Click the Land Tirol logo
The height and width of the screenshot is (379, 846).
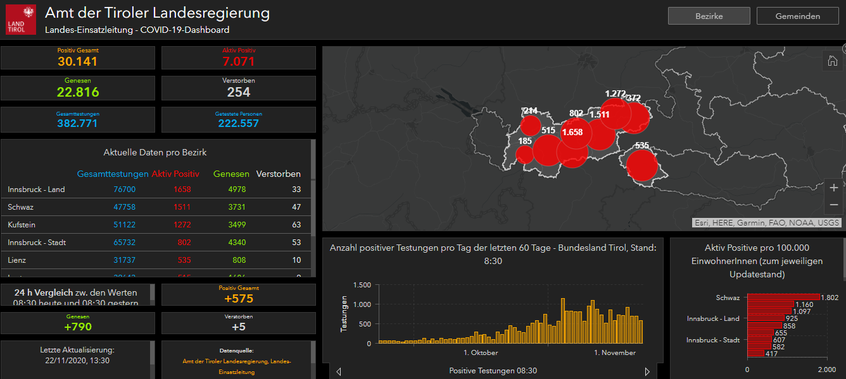point(21,20)
